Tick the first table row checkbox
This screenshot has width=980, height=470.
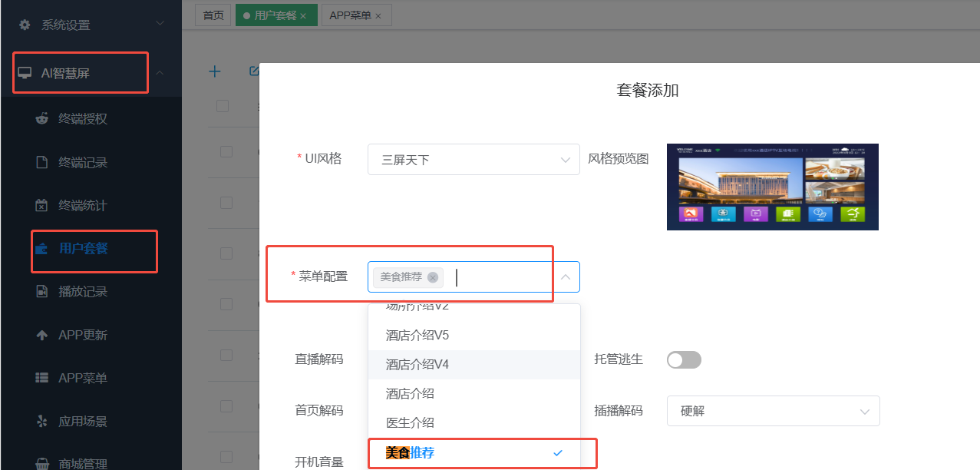[x=226, y=151]
